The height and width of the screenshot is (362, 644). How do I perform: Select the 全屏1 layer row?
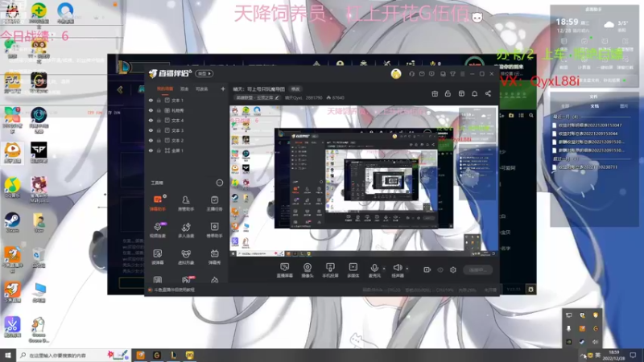click(x=187, y=150)
